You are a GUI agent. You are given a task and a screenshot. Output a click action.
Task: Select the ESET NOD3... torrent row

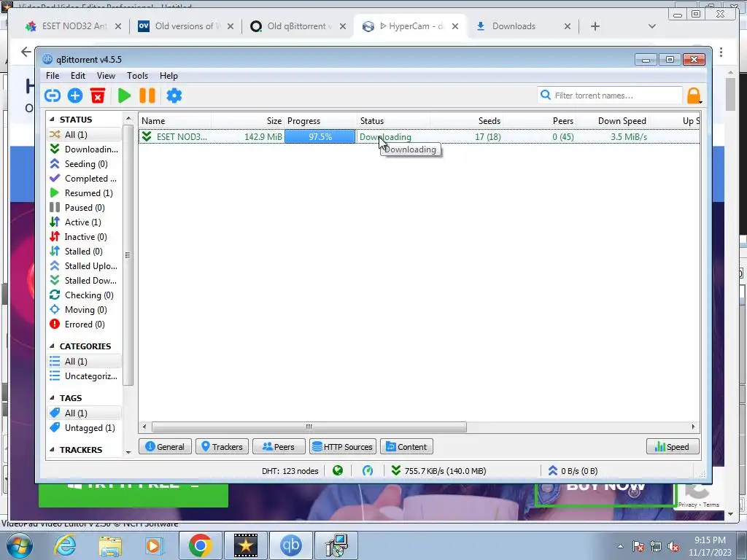(419, 136)
